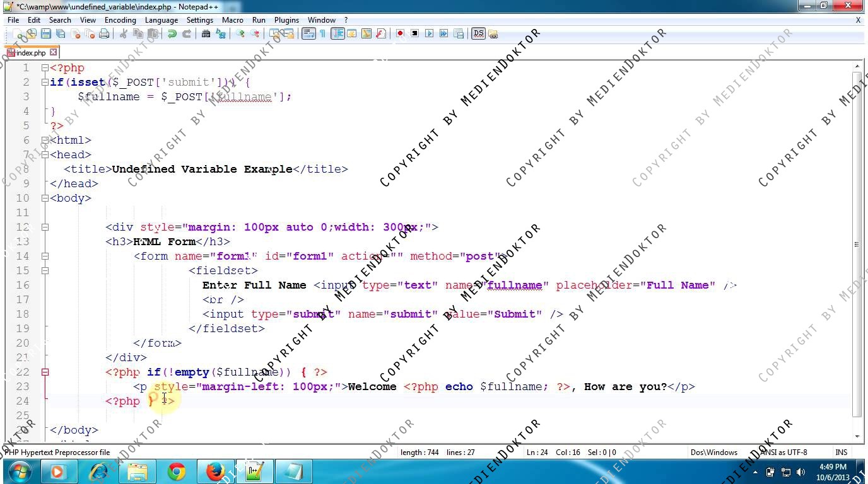
Task: Click the Close All toolbar icon
Action: click(x=90, y=33)
